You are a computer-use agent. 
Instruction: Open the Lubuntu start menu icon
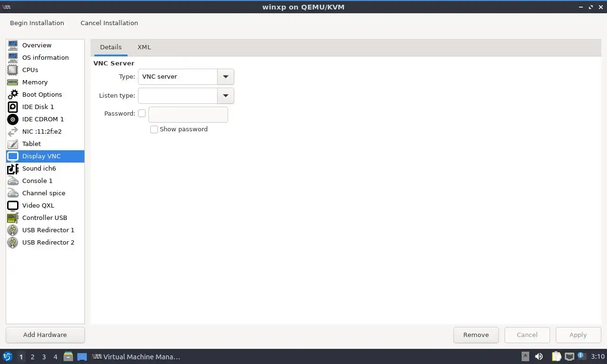pyautogui.click(x=7, y=356)
